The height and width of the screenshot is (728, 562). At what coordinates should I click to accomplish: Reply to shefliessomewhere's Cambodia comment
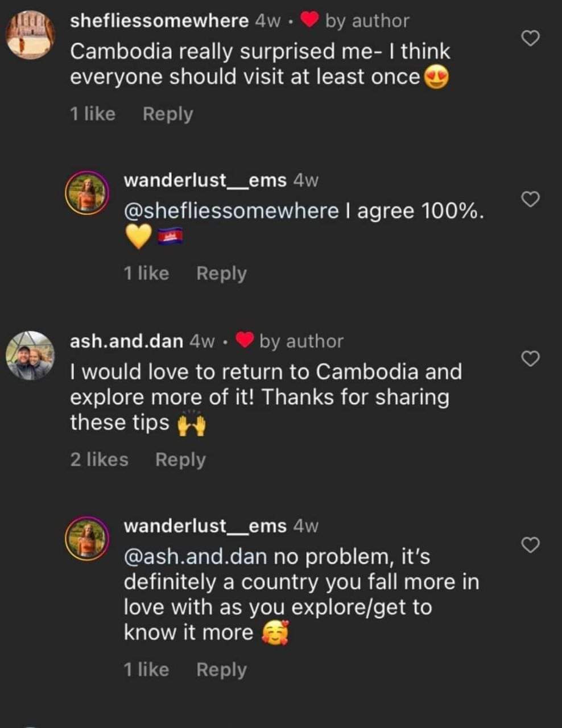168,114
